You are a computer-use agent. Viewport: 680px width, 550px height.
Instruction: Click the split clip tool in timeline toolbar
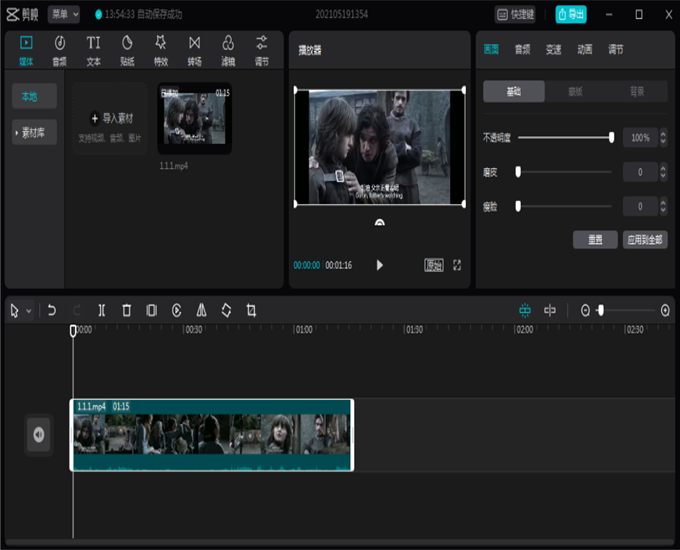[102, 311]
